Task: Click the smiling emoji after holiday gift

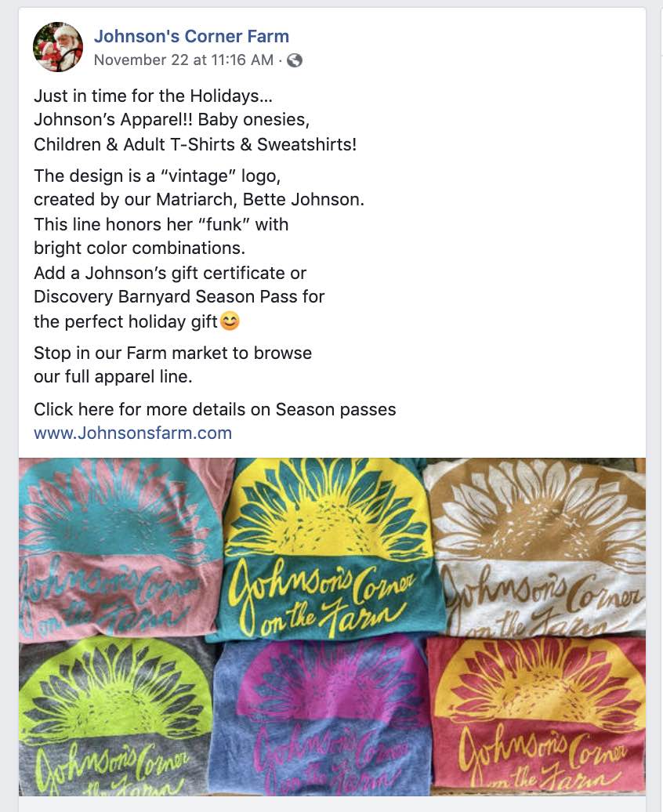Action: (x=230, y=321)
